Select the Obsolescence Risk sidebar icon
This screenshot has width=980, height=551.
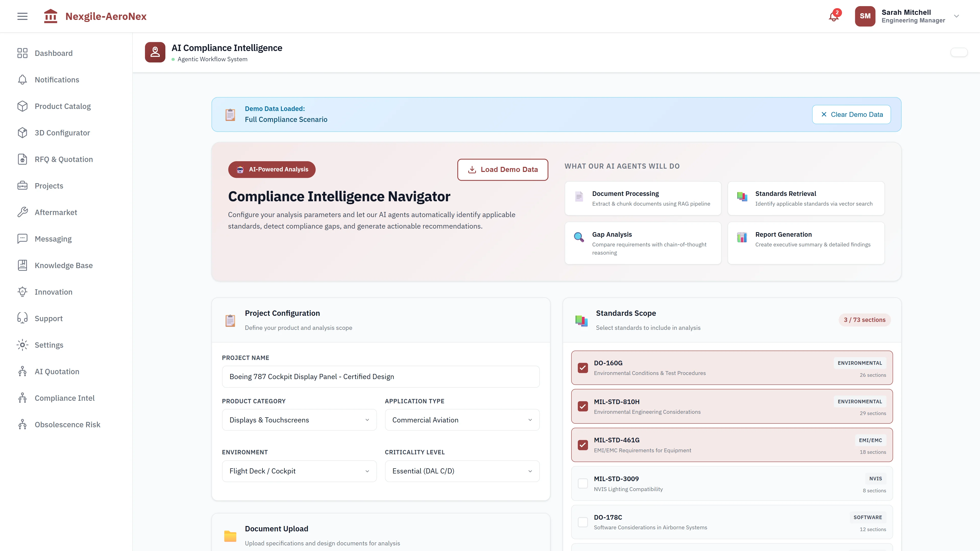[x=22, y=424]
